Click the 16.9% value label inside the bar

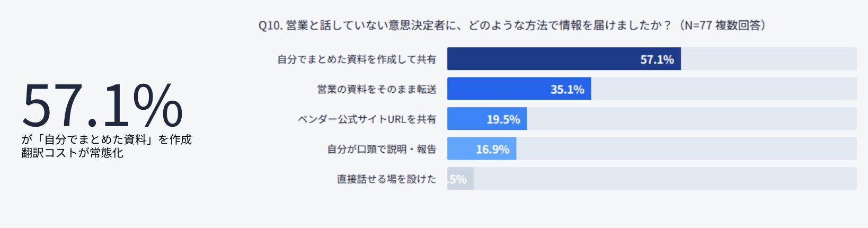(493, 150)
